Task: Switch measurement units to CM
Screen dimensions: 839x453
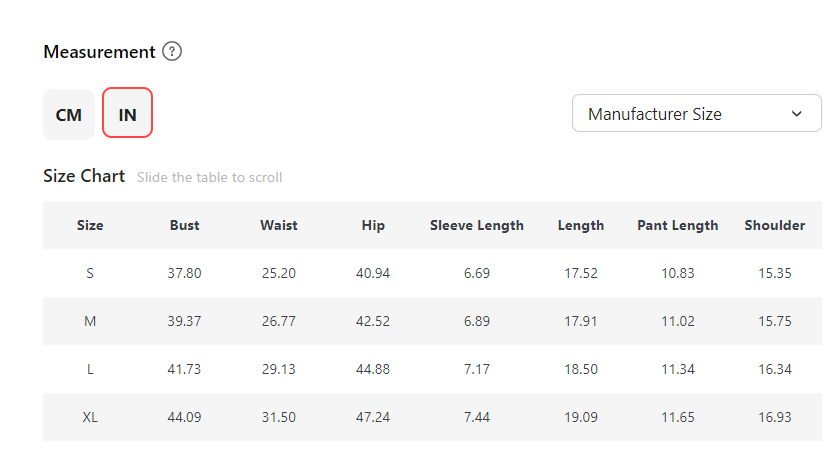Action: [68, 115]
